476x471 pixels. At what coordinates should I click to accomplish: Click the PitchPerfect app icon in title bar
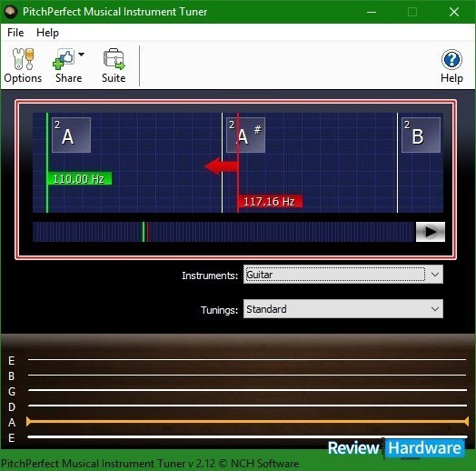11,12
